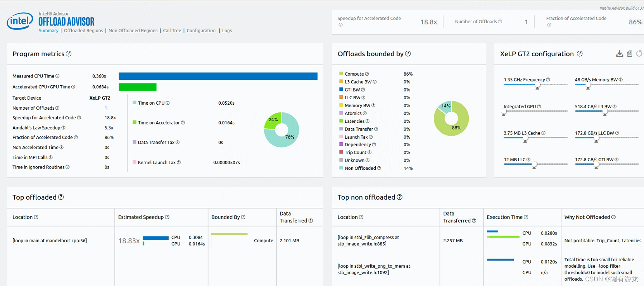Adjust the 518.4 GB/s L3 BW slider

pyautogui.click(x=605, y=112)
